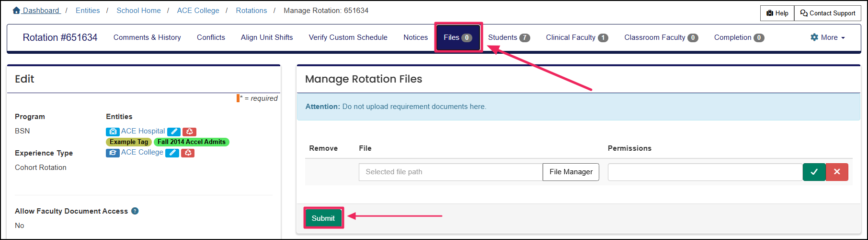Click the Rotation #651634 title

click(60, 37)
